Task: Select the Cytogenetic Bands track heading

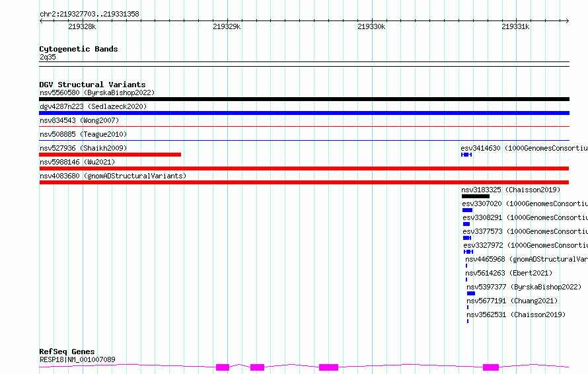Action: pyautogui.click(x=79, y=49)
